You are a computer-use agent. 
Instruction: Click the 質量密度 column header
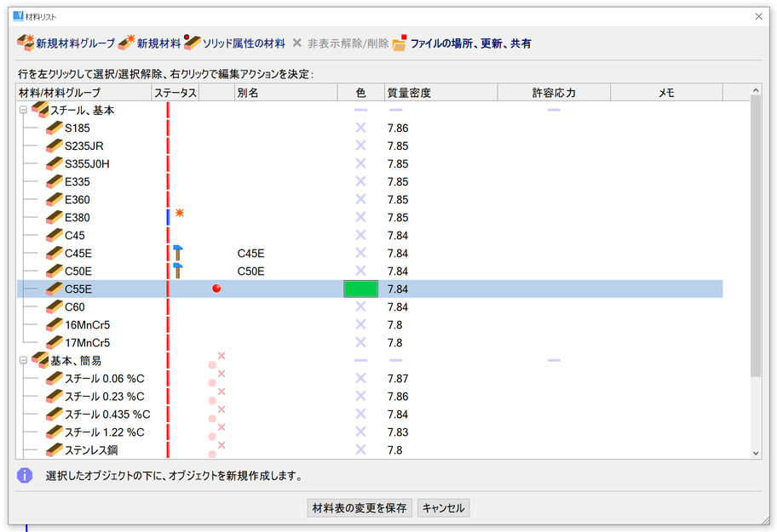(x=409, y=92)
